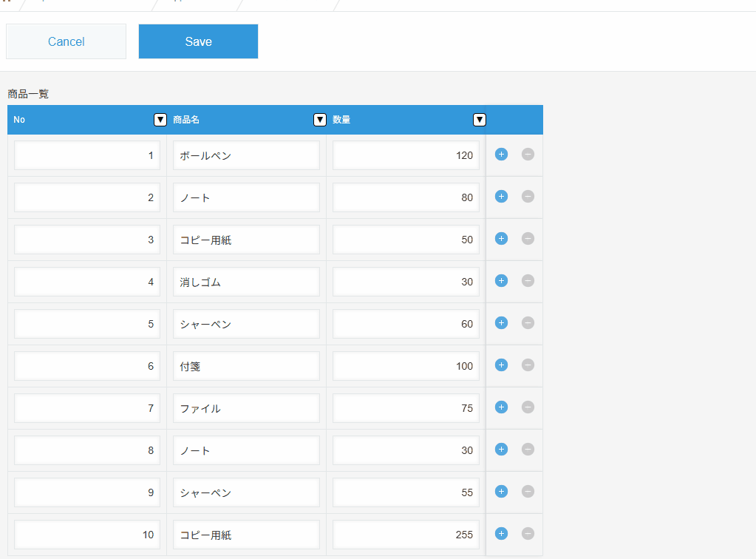
Task: Add a row below コピー用紙 row 3
Action: tap(501, 239)
